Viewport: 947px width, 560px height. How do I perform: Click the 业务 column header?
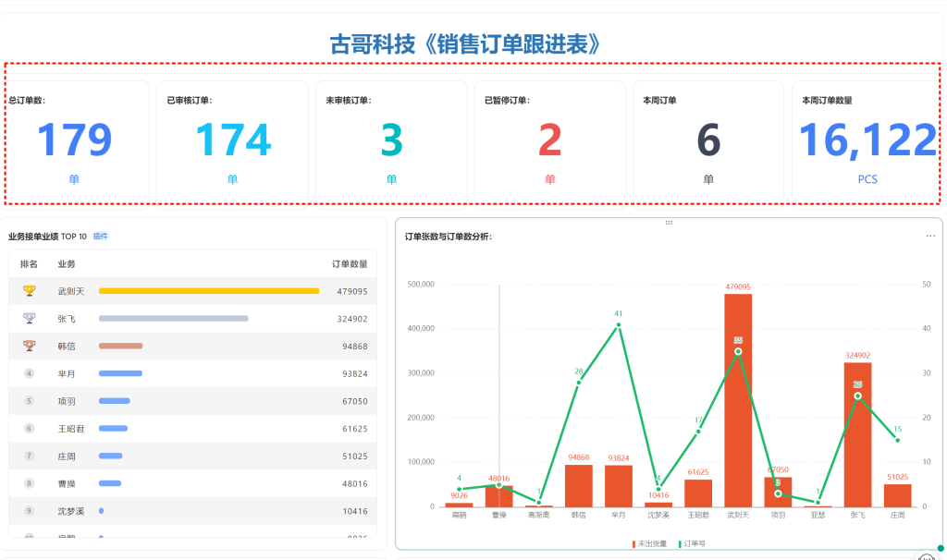67,263
